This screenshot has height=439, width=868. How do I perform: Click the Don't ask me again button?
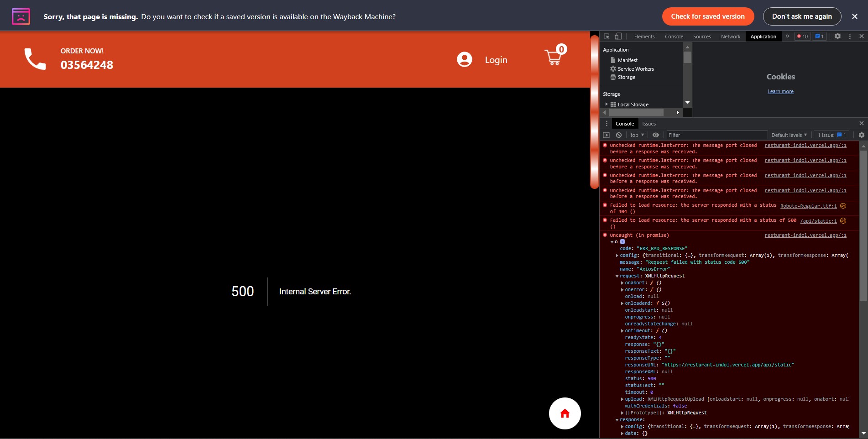click(x=802, y=16)
